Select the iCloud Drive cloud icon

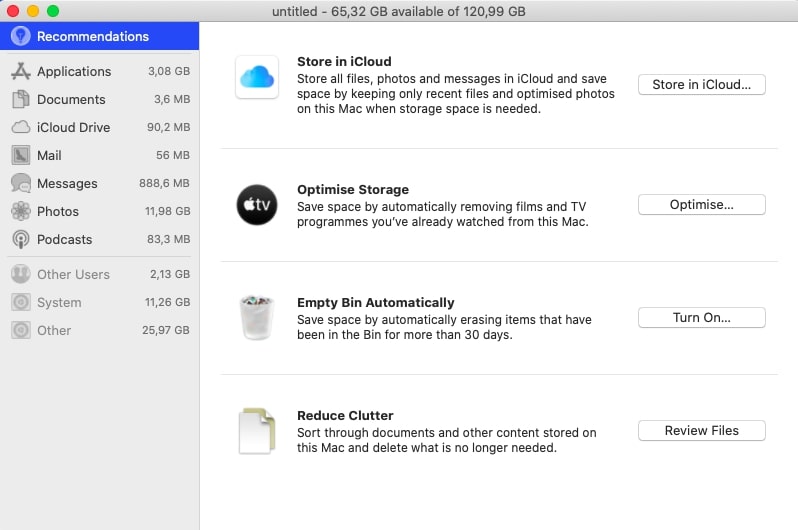pyautogui.click(x=20, y=127)
